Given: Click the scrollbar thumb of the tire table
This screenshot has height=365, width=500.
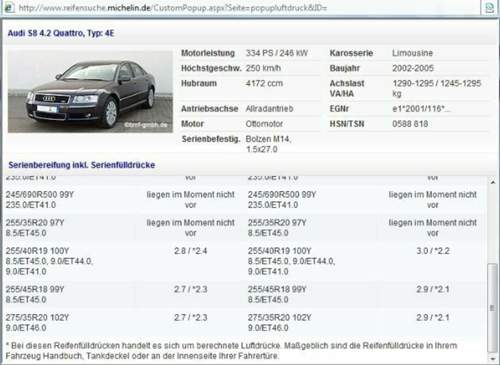Looking at the screenshot, I should coord(492,308).
